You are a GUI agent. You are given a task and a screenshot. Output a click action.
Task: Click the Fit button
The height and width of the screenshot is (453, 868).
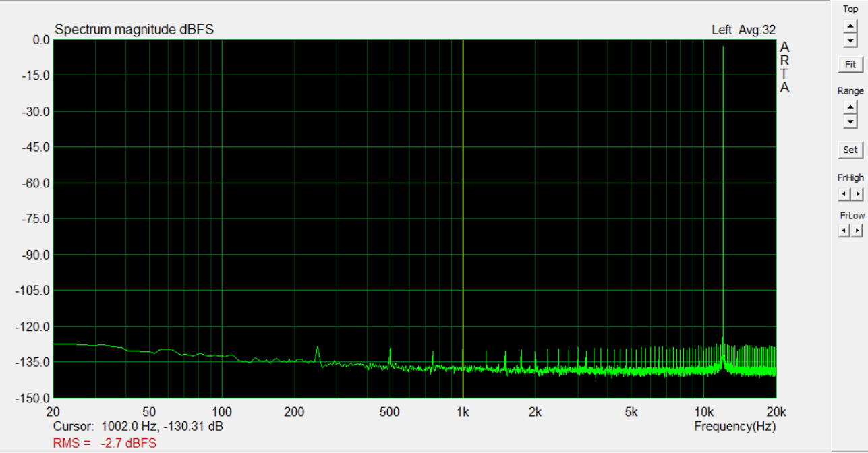(x=850, y=65)
